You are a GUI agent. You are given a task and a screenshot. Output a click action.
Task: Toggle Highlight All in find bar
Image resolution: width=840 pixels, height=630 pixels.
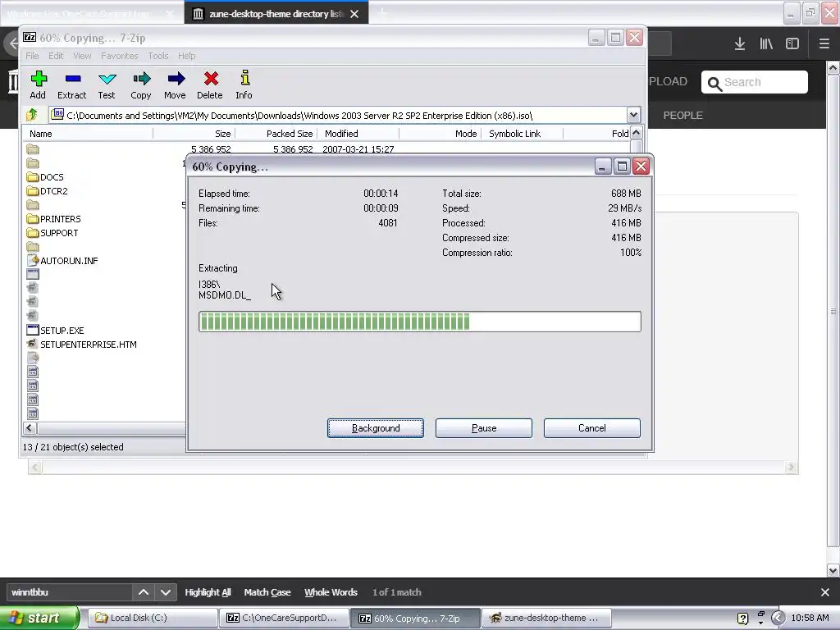208,592
